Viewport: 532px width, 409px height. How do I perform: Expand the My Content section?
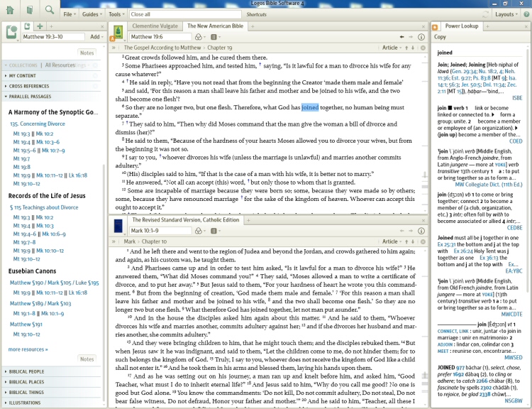point(22,75)
